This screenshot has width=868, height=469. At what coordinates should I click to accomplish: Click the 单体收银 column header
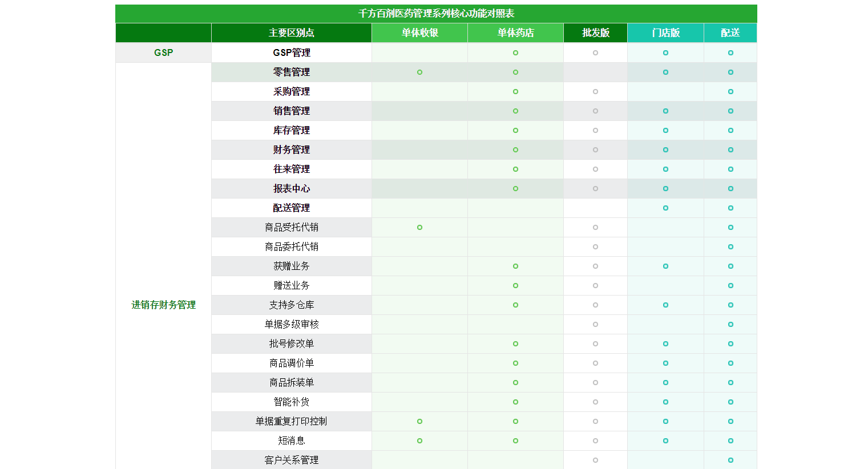(x=419, y=33)
